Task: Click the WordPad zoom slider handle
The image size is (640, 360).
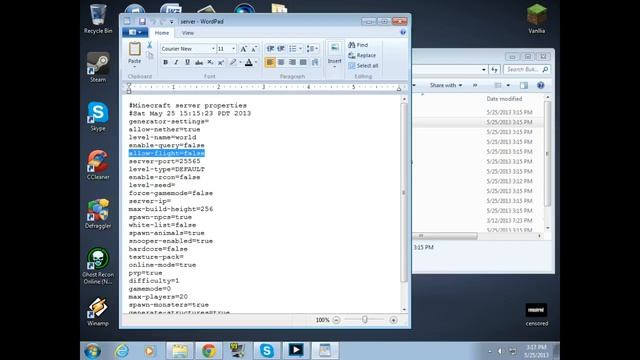Action: tap(364, 320)
